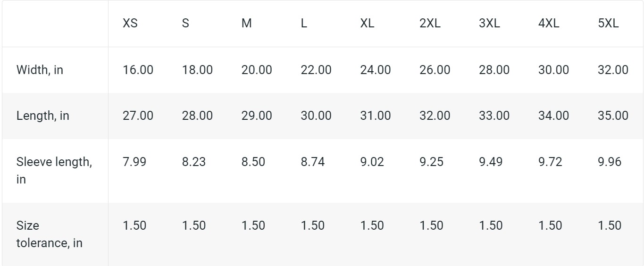This screenshot has width=644, height=266.
Task: Click the Length, in row label
Action: click(x=42, y=116)
